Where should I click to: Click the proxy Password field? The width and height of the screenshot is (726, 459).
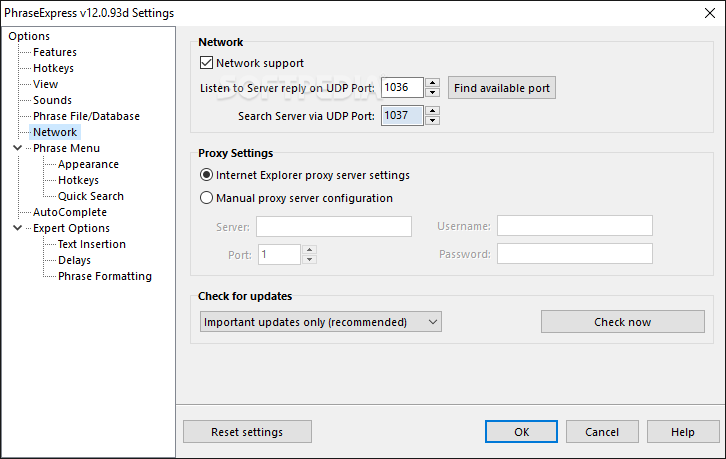[x=575, y=254]
